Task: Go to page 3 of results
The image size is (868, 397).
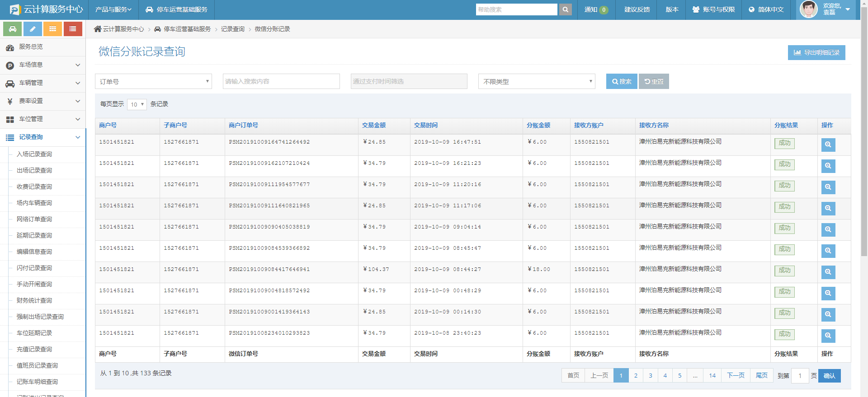Action: [x=650, y=376]
